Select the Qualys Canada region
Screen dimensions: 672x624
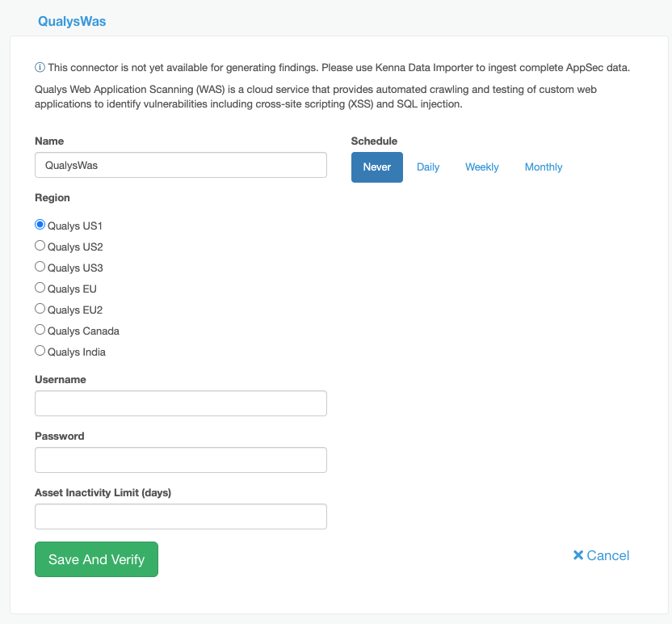40,329
